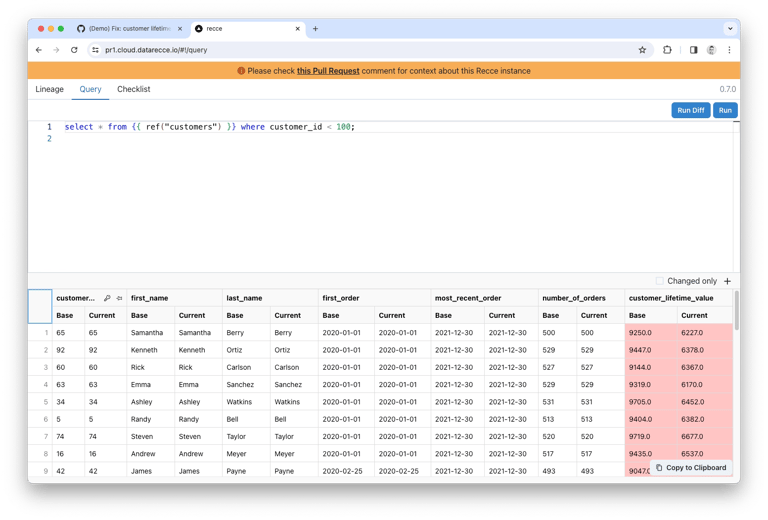Click the Run Diff button
The image size is (768, 520).
coord(691,110)
